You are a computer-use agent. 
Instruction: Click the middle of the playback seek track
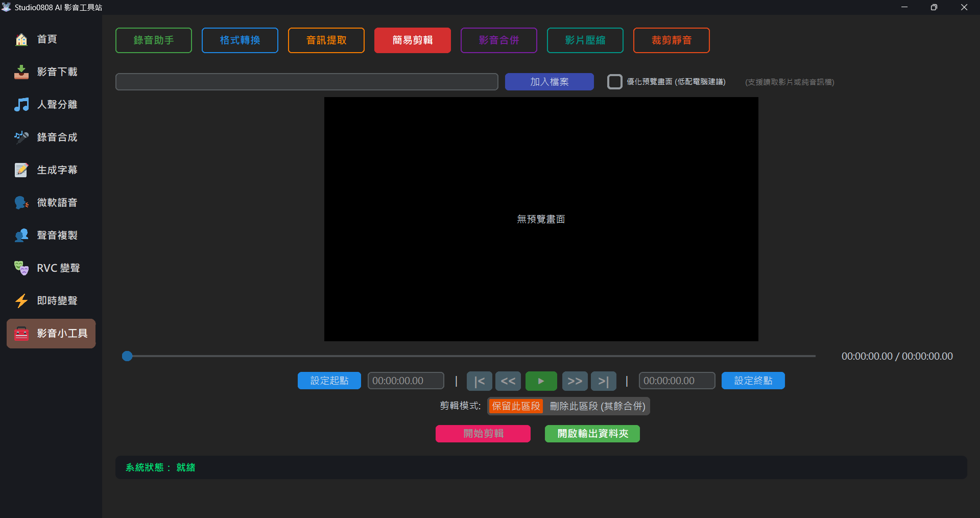coord(469,356)
